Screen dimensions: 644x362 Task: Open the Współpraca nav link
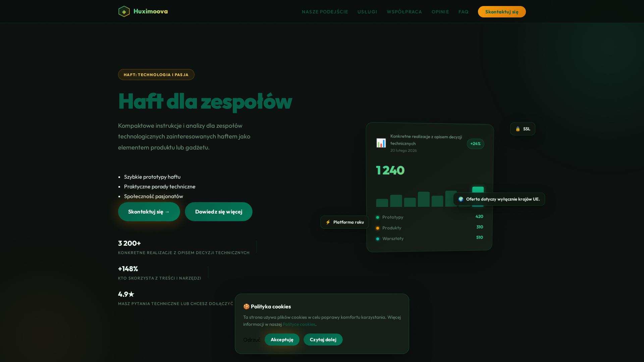[x=404, y=12]
